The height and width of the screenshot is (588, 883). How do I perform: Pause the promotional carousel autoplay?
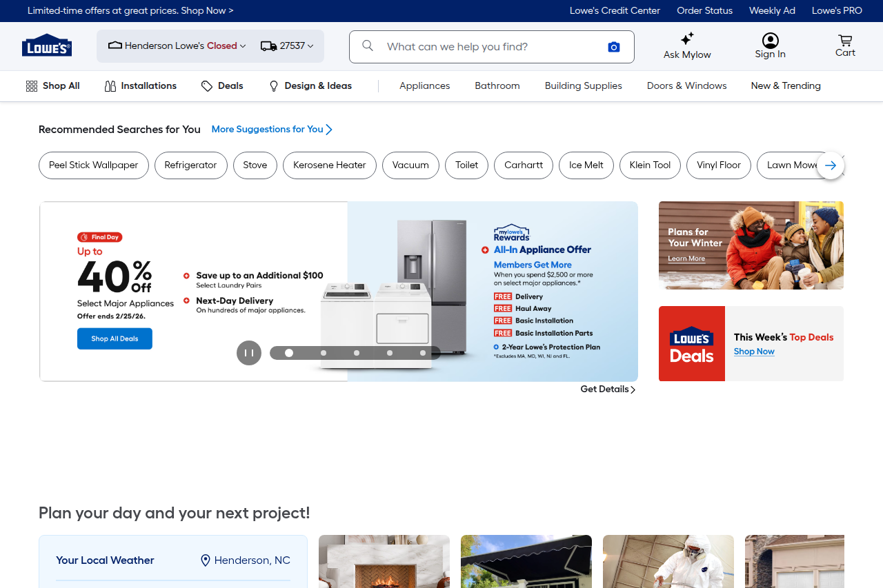click(x=249, y=352)
